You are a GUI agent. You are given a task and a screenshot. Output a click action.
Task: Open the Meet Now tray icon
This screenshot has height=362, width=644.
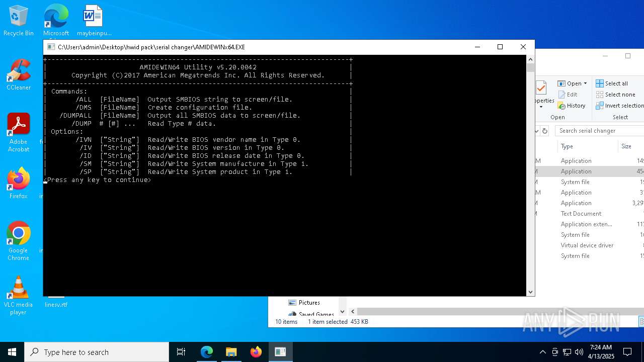click(555, 352)
